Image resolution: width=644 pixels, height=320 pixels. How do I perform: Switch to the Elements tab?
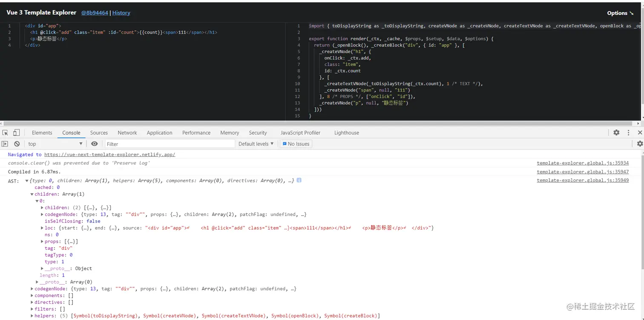(x=42, y=133)
